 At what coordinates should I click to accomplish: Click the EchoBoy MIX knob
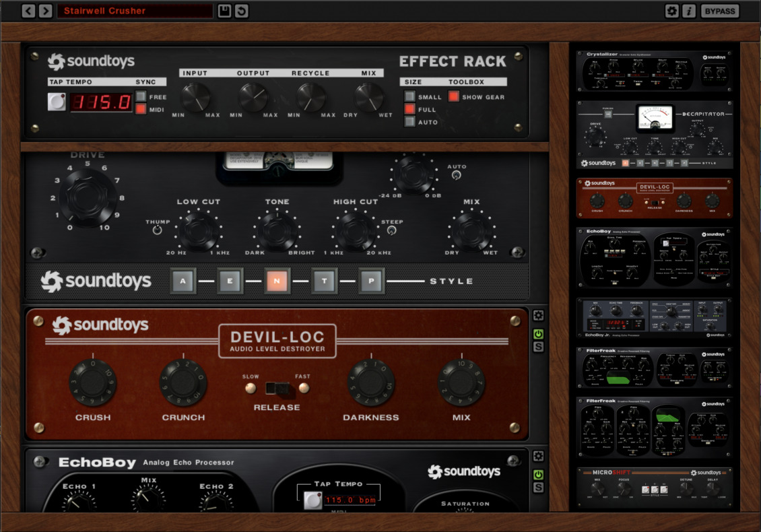coord(147,500)
